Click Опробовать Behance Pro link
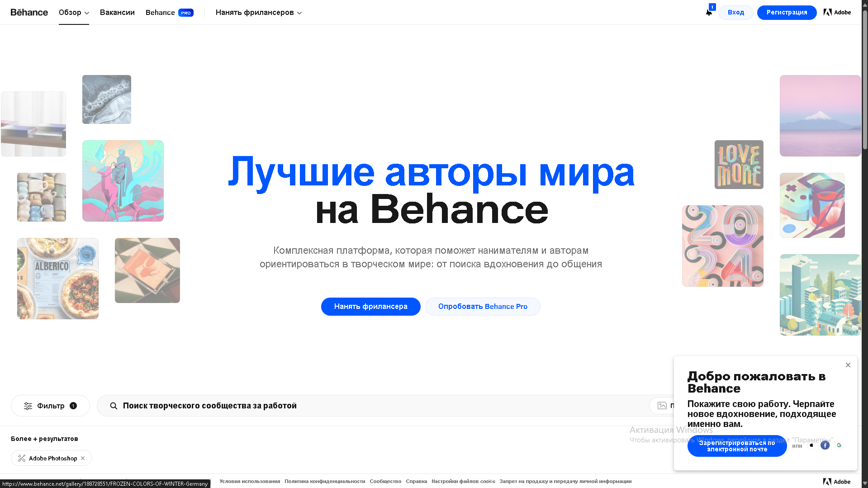Viewport: 868px width, 488px height. tap(482, 306)
